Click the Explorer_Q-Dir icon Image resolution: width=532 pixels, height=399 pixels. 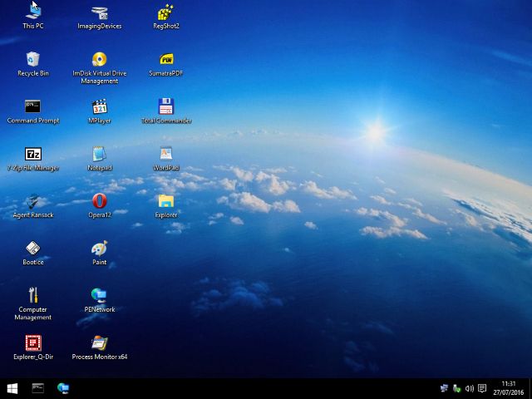coord(33,343)
